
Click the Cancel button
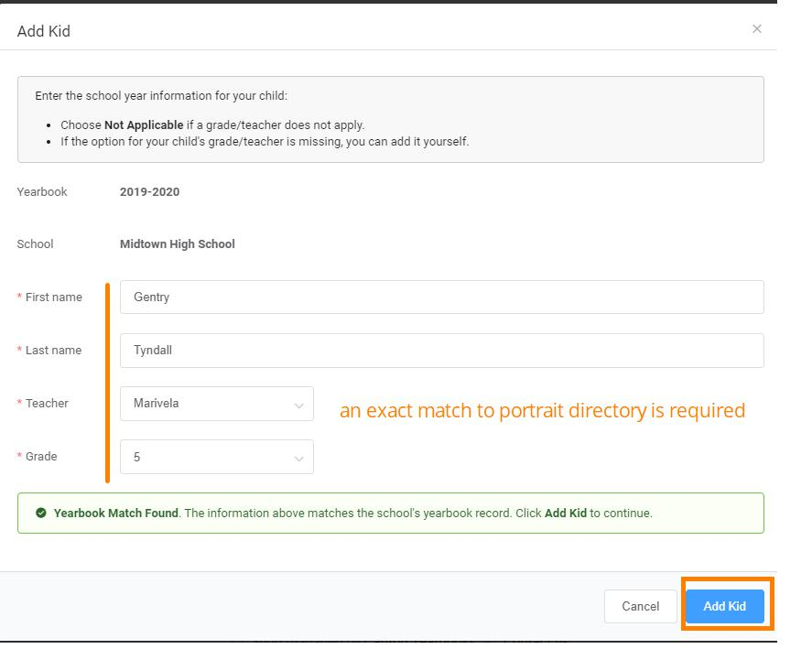pos(641,606)
